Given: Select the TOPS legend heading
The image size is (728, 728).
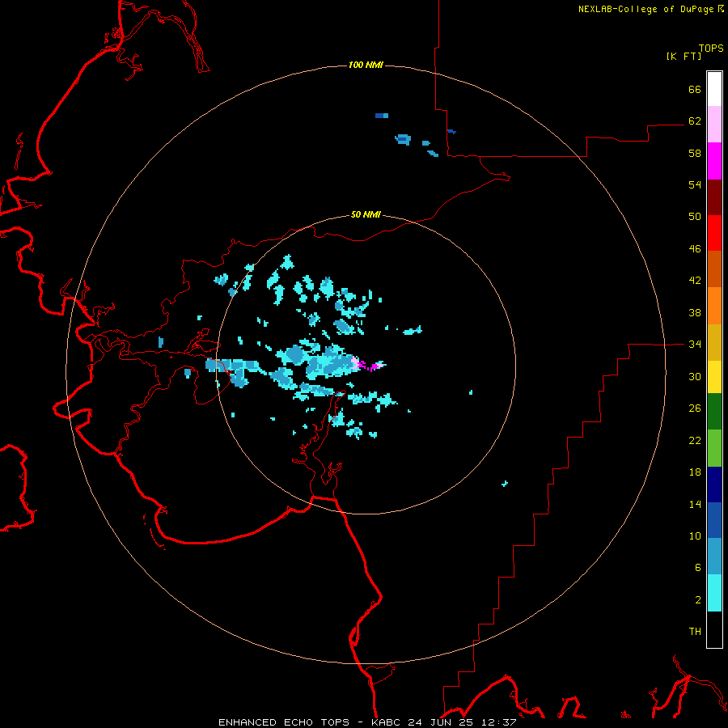Looking at the screenshot, I should click(x=711, y=48).
